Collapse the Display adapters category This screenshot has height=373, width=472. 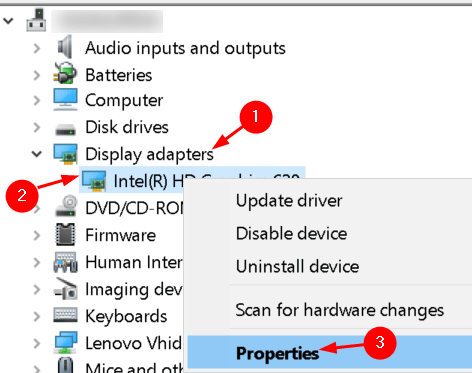tap(37, 154)
